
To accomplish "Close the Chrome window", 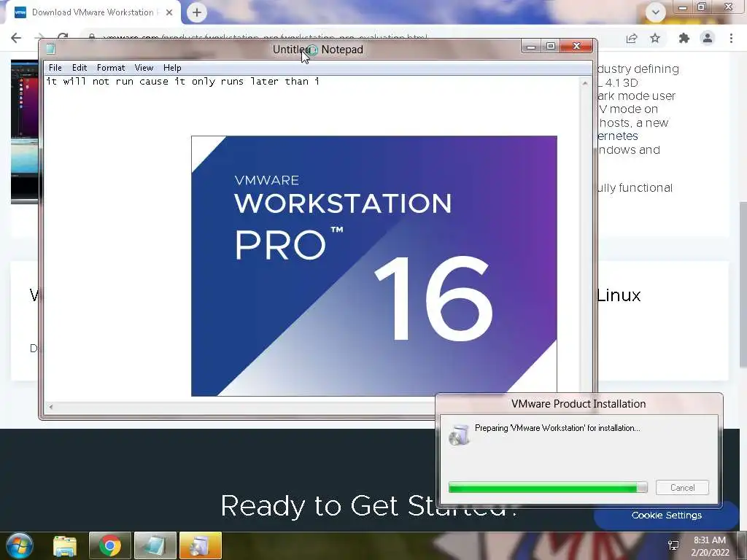I will pos(729,7).
